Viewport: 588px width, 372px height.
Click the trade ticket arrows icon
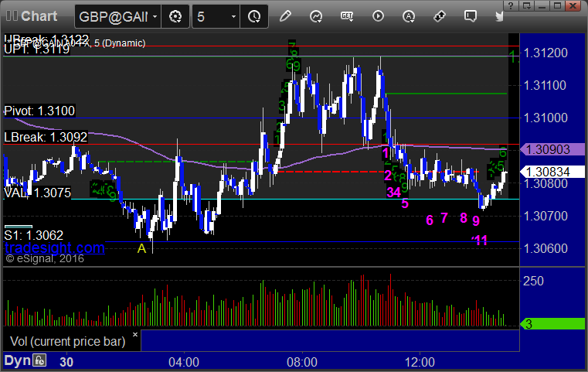pyautogui.click(x=440, y=16)
